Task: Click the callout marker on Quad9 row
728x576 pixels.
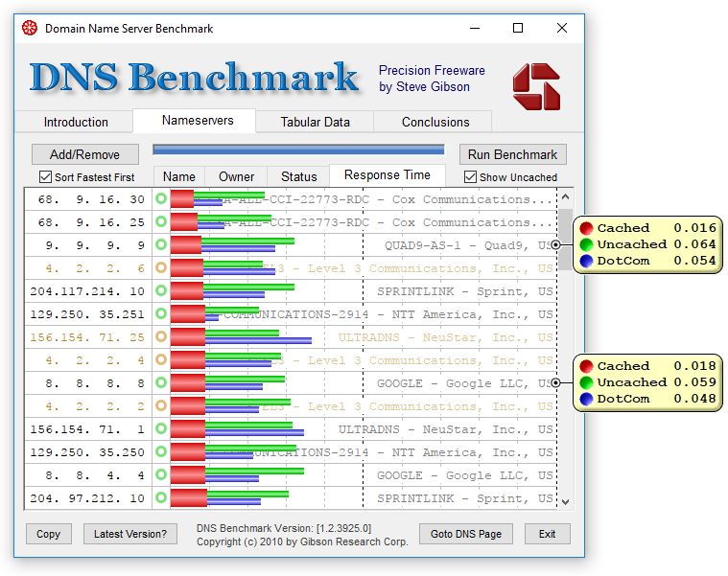Action: tap(555, 244)
